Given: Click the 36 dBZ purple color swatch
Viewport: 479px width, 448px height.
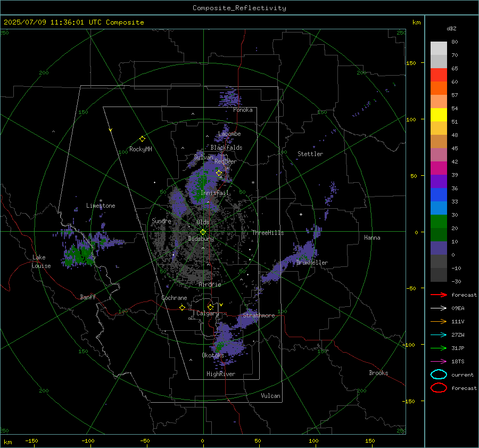Looking at the screenshot, I should [439, 182].
